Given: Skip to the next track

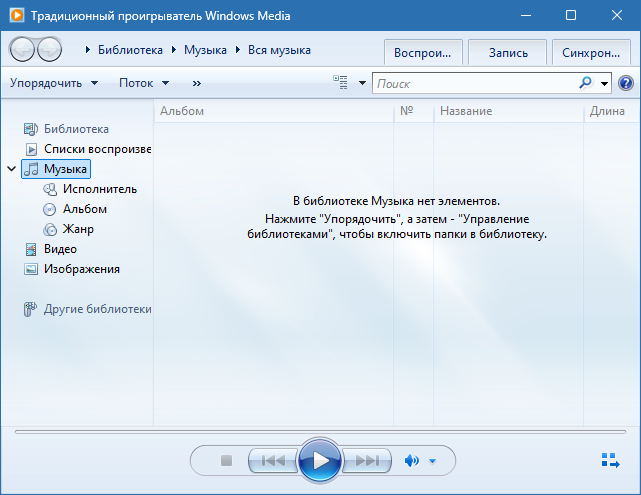Looking at the screenshot, I should (367, 461).
